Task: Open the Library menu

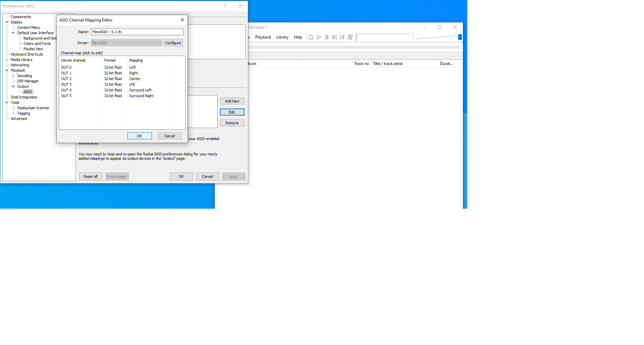Action: (282, 37)
